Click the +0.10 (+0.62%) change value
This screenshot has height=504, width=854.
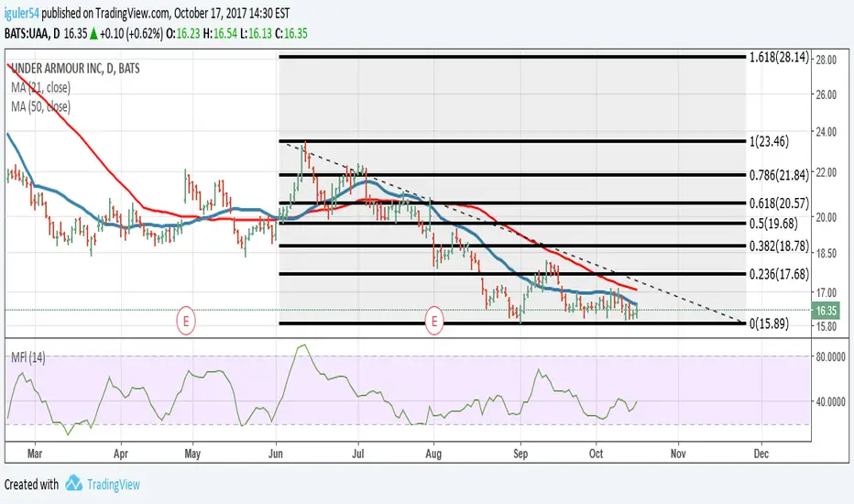[131, 33]
